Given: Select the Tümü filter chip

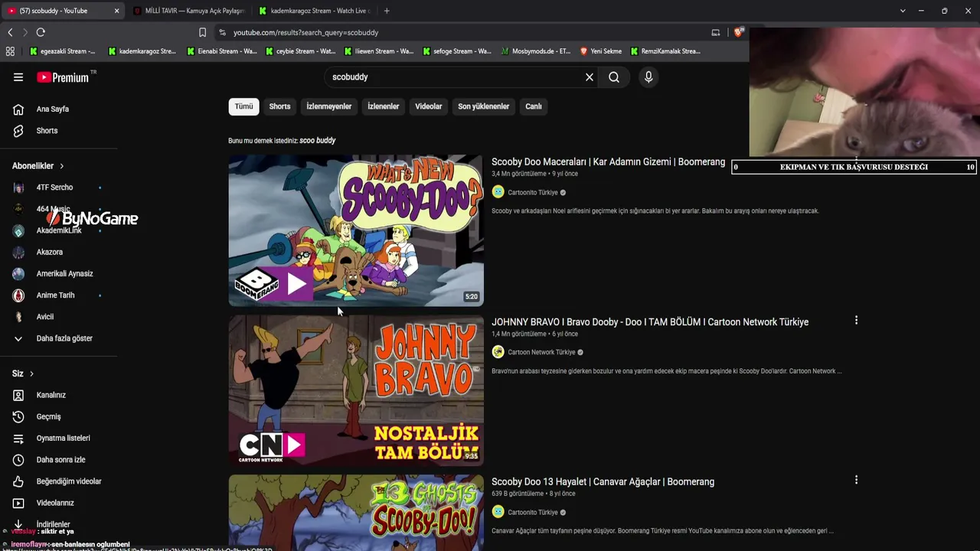Looking at the screenshot, I should coord(243,106).
